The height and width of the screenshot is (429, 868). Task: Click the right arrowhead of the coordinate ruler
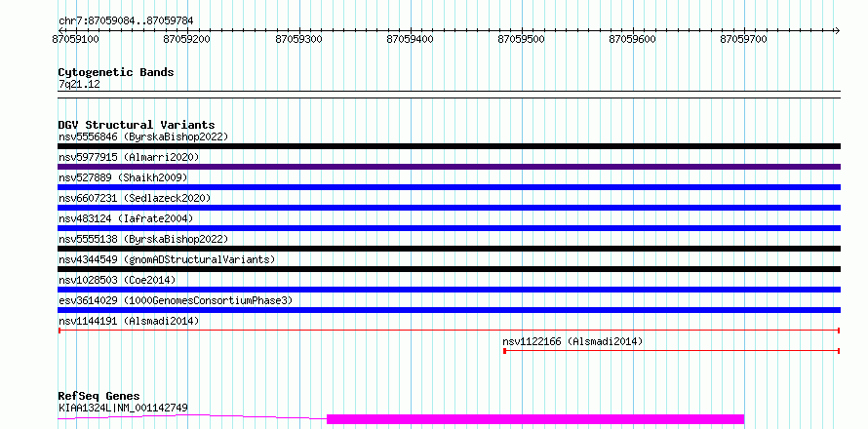[x=837, y=30]
